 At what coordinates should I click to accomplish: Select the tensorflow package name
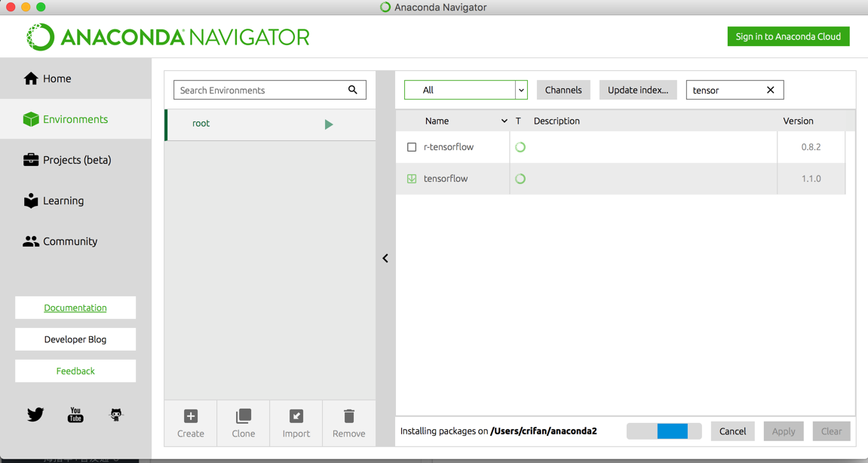point(446,179)
